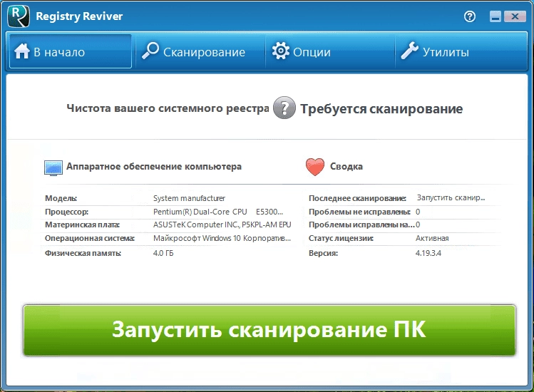The width and height of the screenshot is (534, 392).
Task: Click the Чистота вашего системного реестра label
Action: [168, 108]
